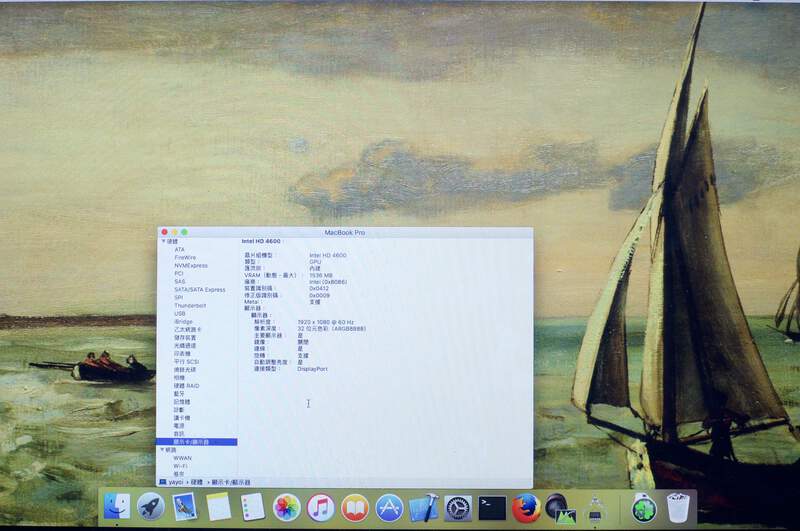Select Wi-Fi under network section
Screen dimensions: 800x531
tap(180, 466)
